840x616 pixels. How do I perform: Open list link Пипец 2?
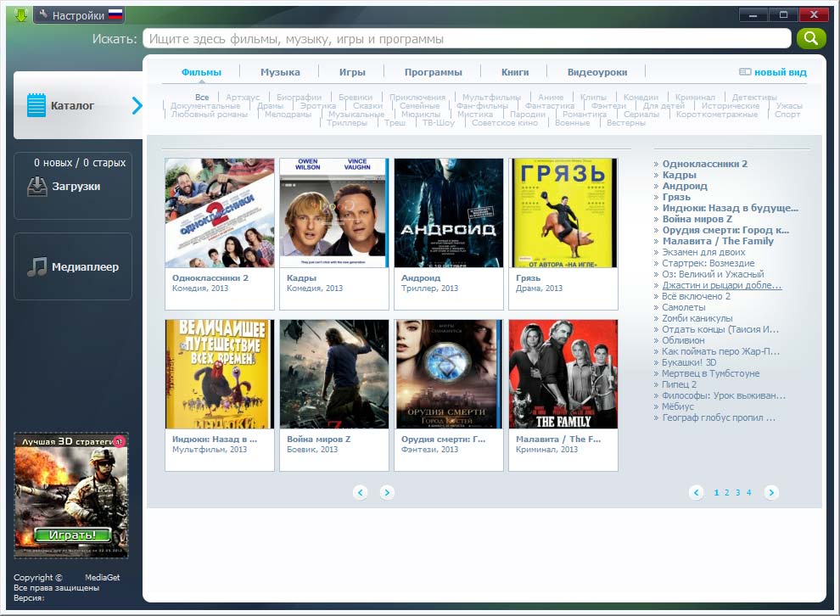click(x=680, y=384)
